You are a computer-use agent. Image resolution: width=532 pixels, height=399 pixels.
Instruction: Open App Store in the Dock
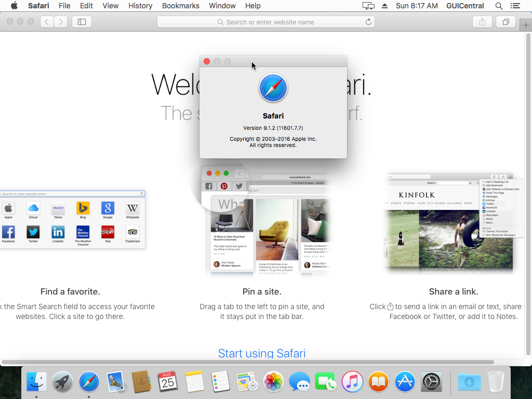click(405, 381)
